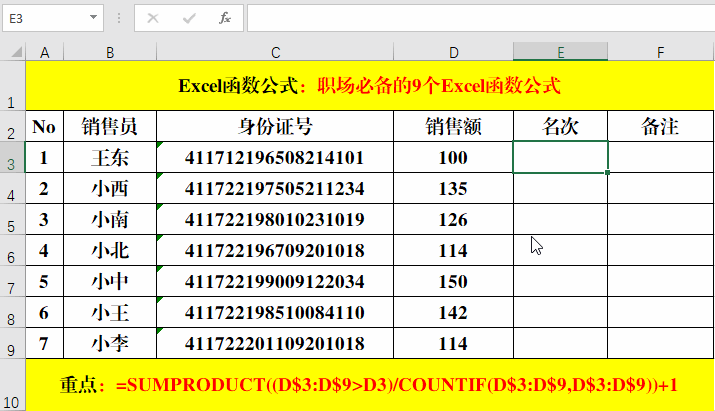Click the 'No' header cell
This screenshot has height=411, width=715.
(45, 126)
